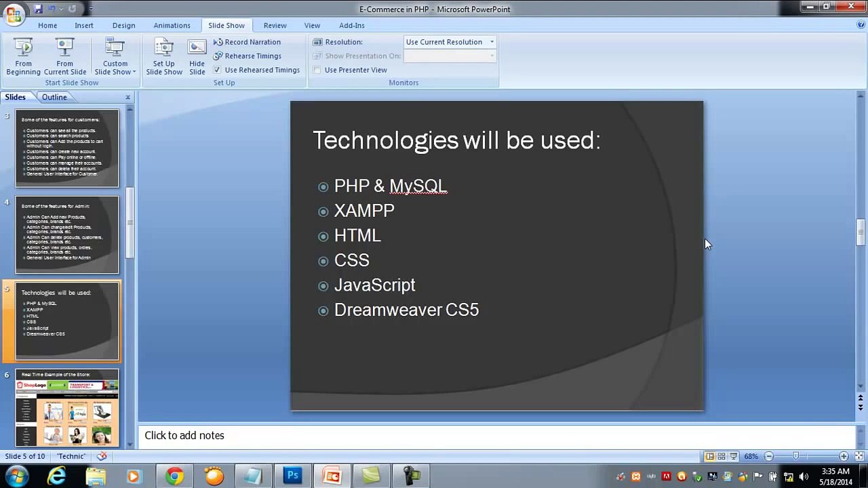Viewport: 868px width, 488px height.
Task: Click Record Narration
Action: click(x=247, y=42)
